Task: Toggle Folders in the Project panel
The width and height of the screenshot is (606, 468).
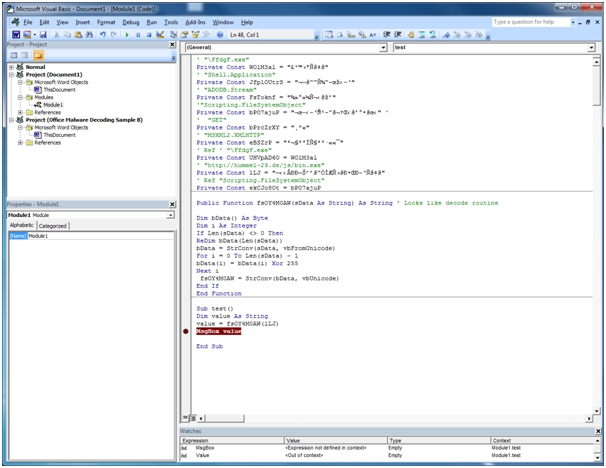Action: pos(38,55)
